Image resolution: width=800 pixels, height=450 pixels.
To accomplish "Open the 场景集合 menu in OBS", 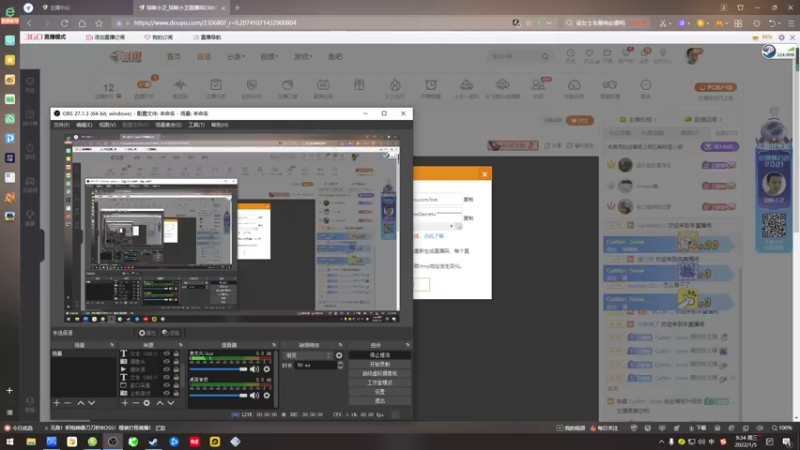I will (168, 124).
